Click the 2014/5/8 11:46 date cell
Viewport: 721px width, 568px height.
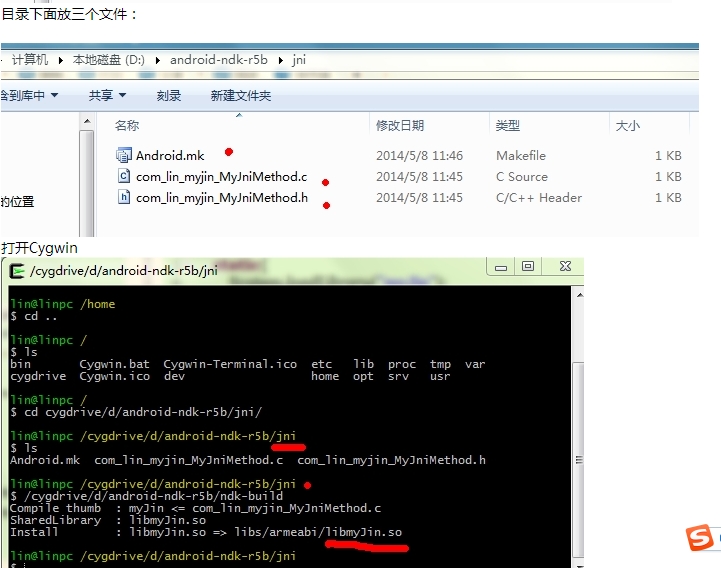419,155
